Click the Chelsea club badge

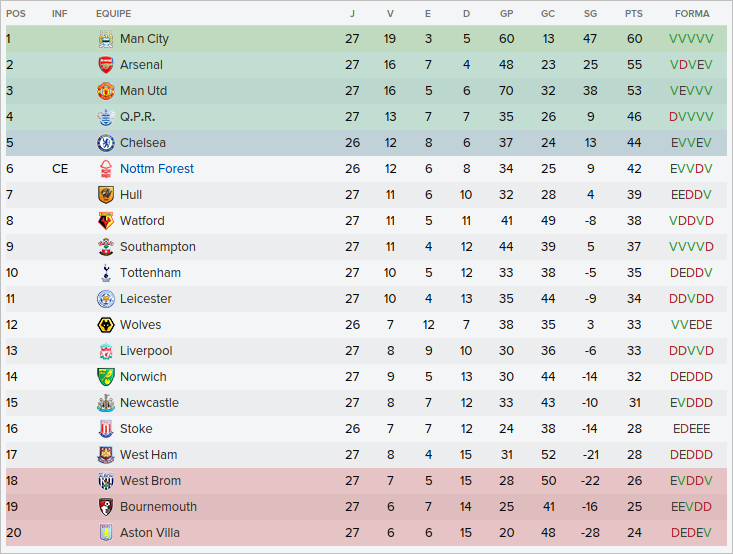coord(105,143)
